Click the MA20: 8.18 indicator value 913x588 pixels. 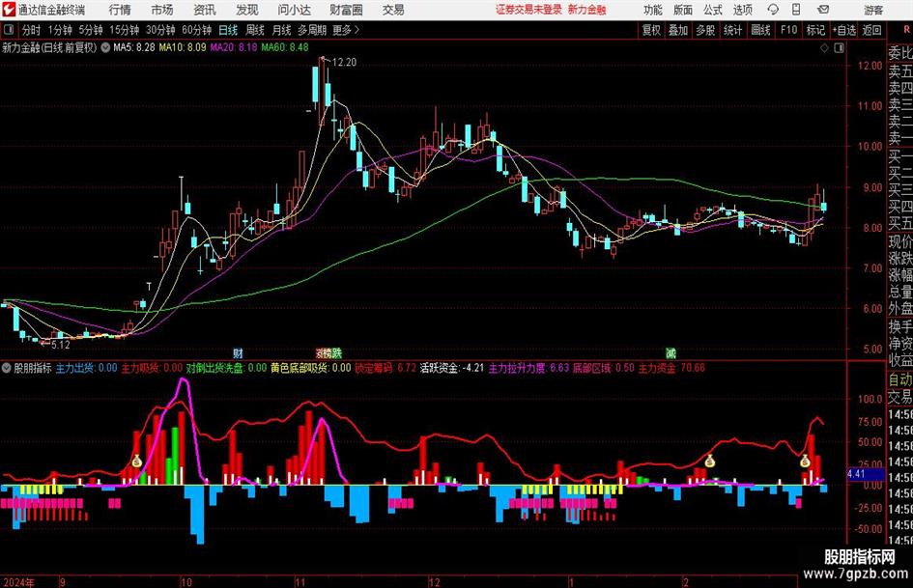click(x=234, y=47)
